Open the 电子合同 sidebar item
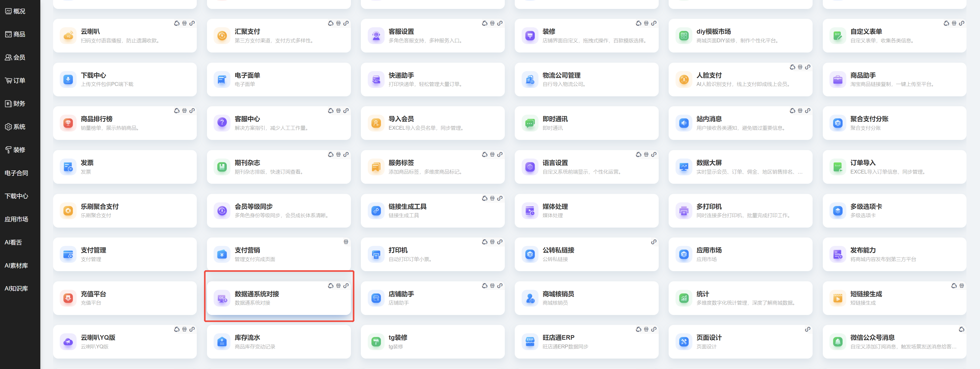This screenshot has width=980, height=369. click(16, 173)
